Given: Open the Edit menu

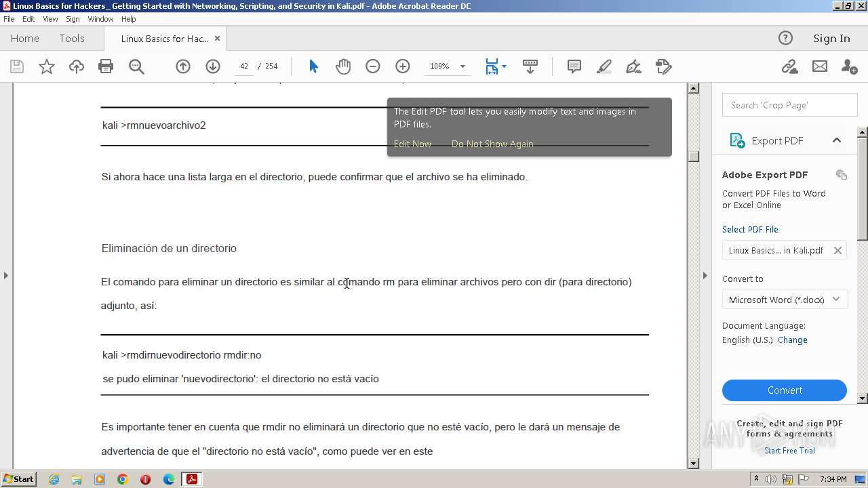Looking at the screenshot, I should (x=28, y=19).
